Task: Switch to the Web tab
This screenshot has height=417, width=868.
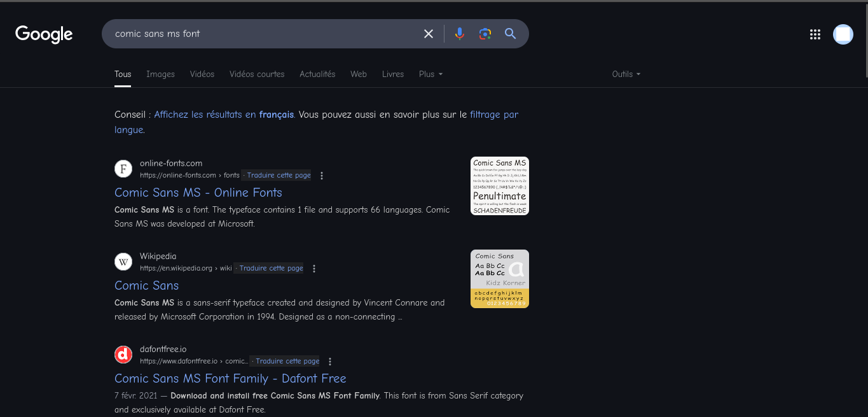Action: click(x=359, y=74)
